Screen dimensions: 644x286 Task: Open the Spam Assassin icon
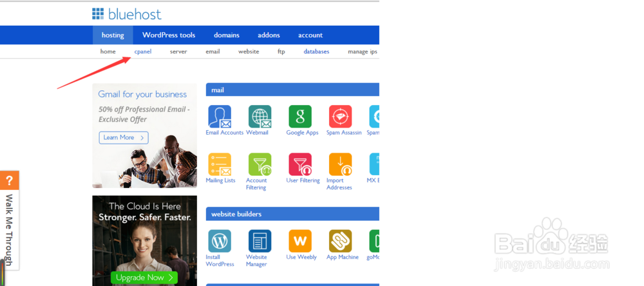tap(341, 117)
